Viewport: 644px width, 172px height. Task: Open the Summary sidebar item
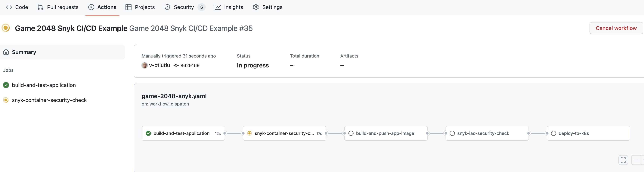[x=62, y=52]
